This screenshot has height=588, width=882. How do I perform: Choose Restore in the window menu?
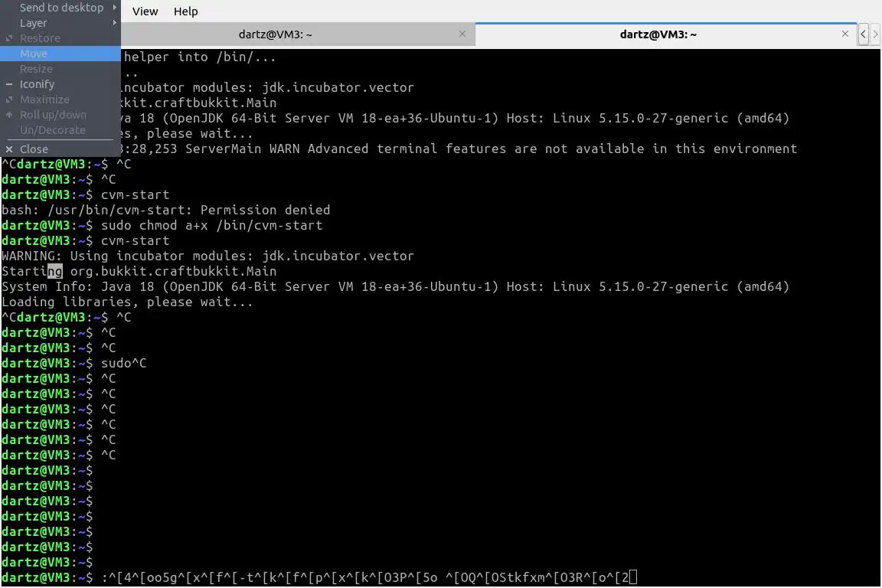point(60,38)
